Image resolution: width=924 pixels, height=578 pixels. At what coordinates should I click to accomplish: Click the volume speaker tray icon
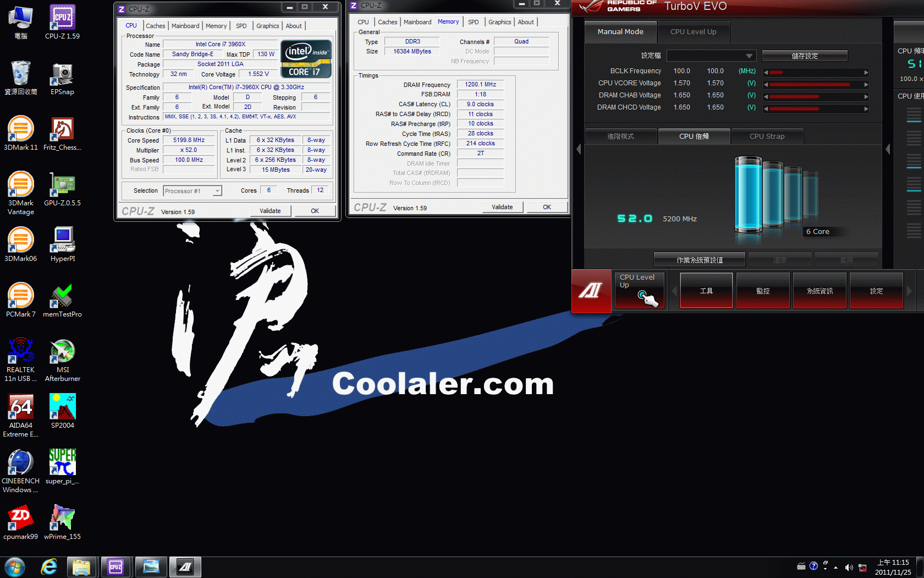849,567
